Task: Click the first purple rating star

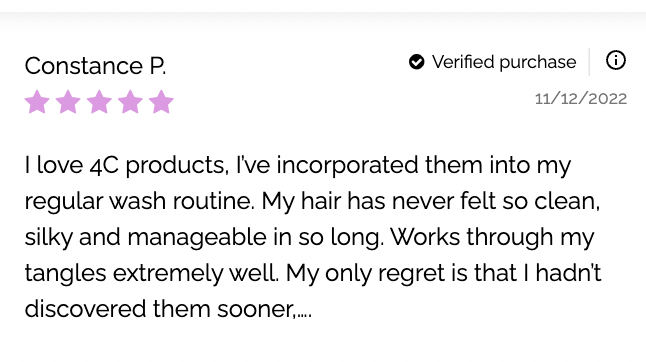Action: point(37,101)
